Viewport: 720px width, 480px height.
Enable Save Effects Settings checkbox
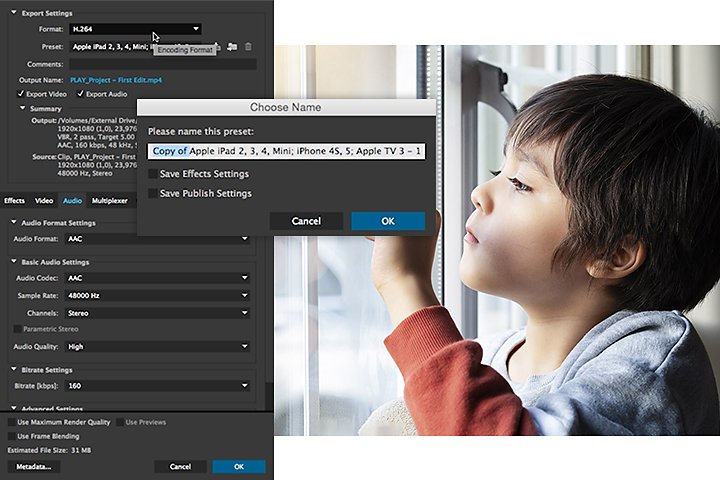pos(153,174)
